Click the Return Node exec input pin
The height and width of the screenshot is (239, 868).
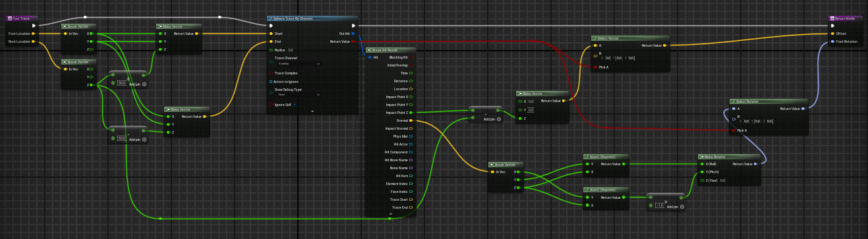pos(833,26)
